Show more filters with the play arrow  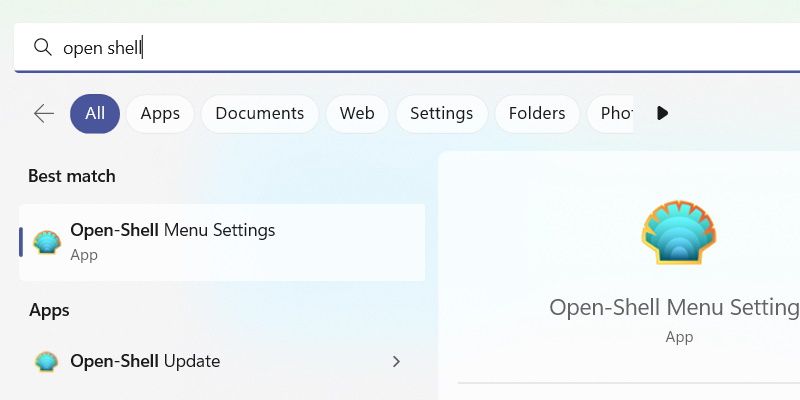(x=662, y=113)
